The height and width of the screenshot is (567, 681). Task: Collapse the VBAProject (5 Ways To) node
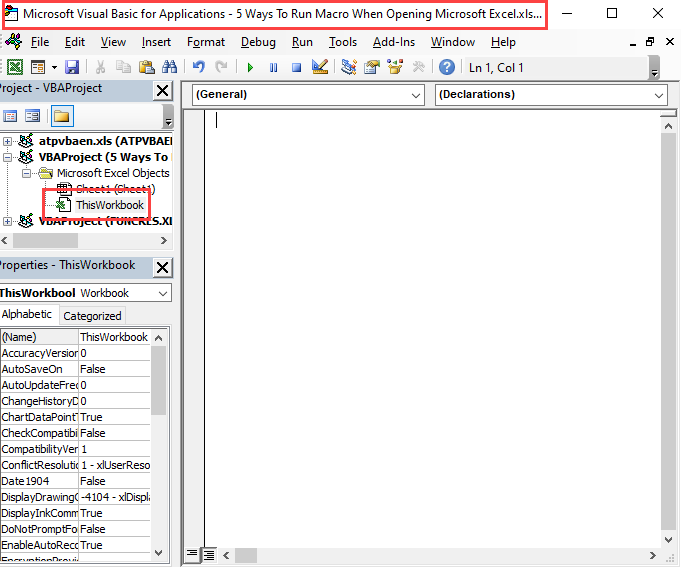pos(7,157)
